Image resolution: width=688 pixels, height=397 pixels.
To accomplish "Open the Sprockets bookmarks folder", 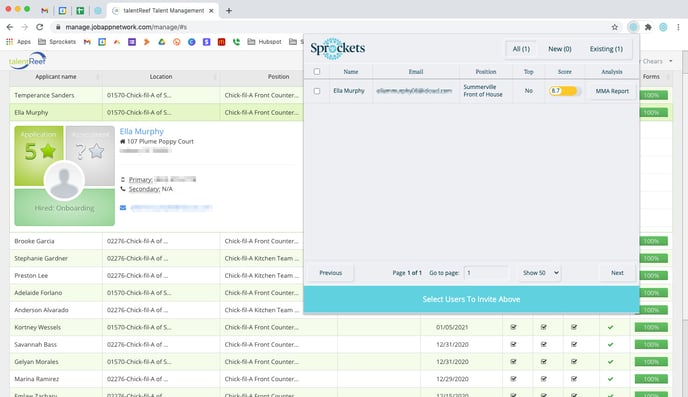I will click(x=57, y=42).
